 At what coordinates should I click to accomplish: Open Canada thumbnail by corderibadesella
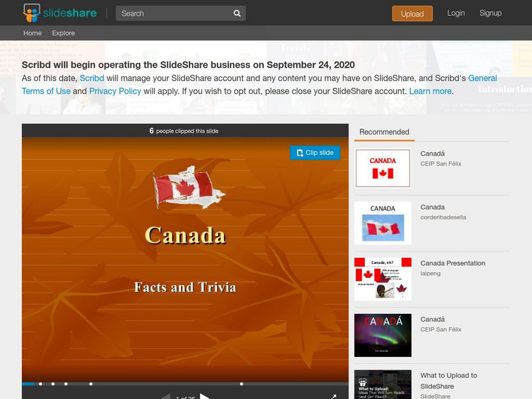[x=383, y=223]
